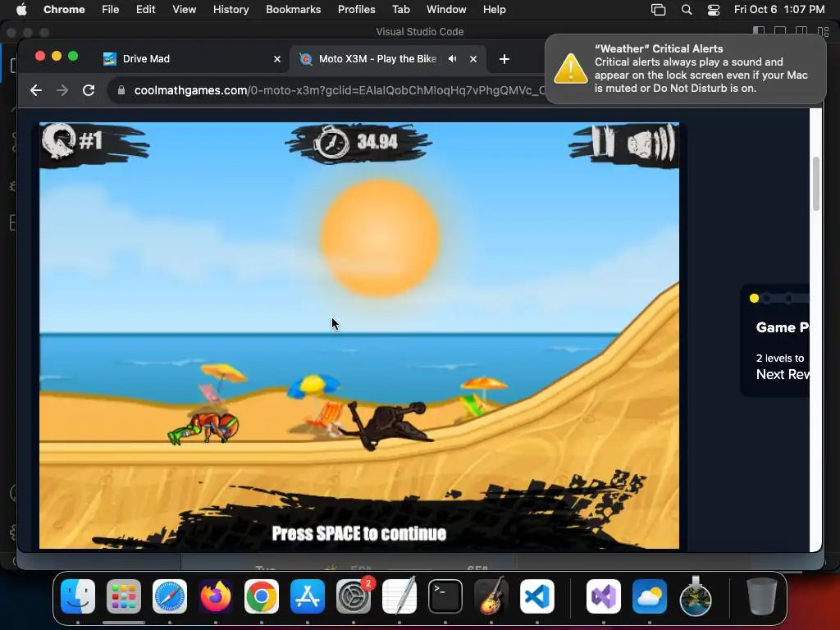Viewport: 840px width, 630px height.
Task: Pause the Moto X3M game
Action: [x=603, y=141]
